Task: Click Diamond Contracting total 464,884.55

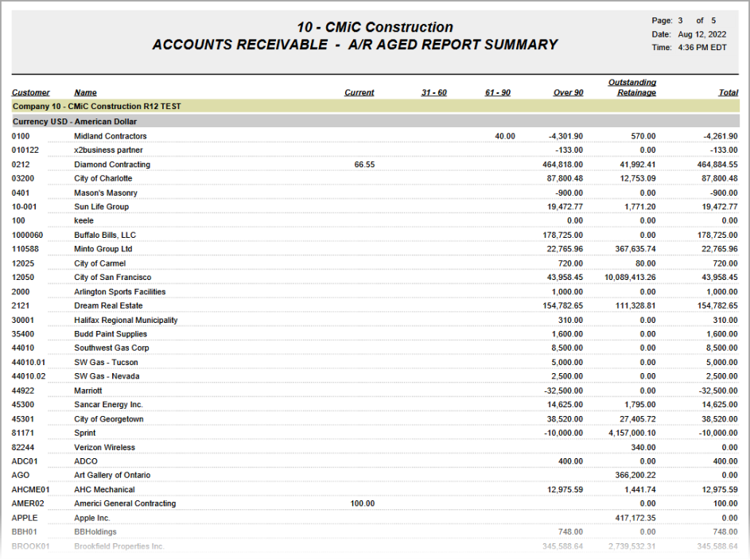Action: coord(717,165)
